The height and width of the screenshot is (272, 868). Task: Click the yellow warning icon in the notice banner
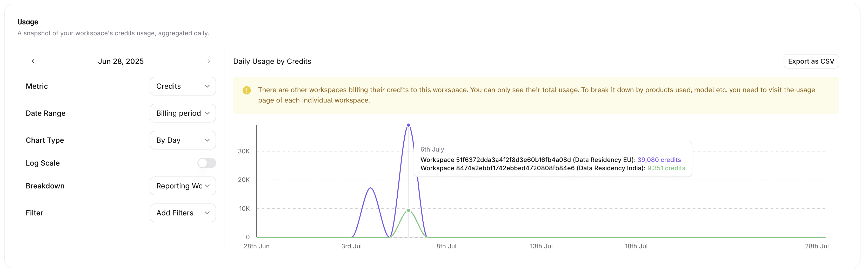[247, 90]
